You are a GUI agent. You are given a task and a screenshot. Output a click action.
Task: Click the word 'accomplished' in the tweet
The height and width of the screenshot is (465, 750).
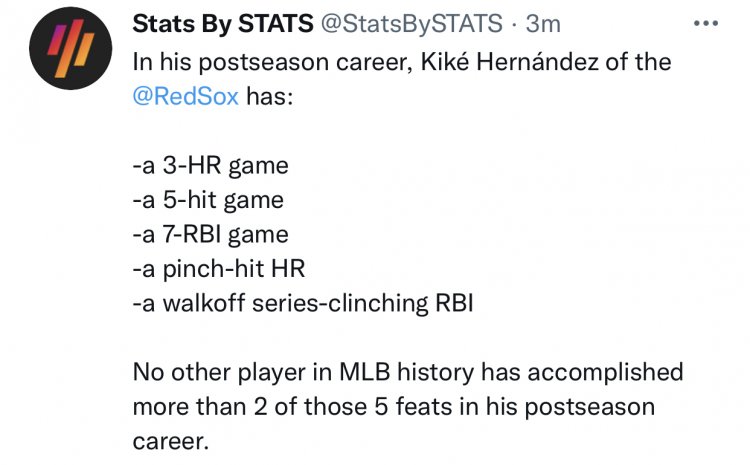pos(606,372)
